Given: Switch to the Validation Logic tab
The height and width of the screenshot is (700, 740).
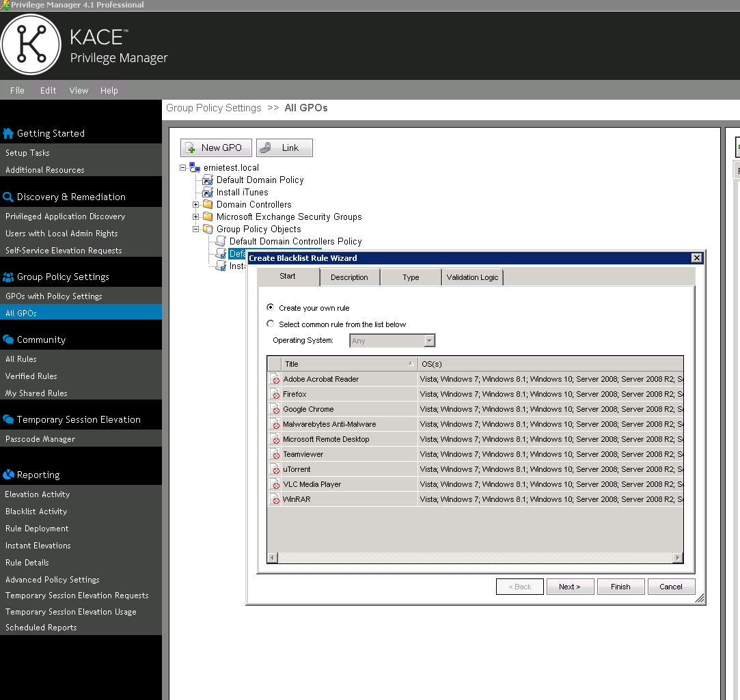Looking at the screenshot, I should (472, 277).
